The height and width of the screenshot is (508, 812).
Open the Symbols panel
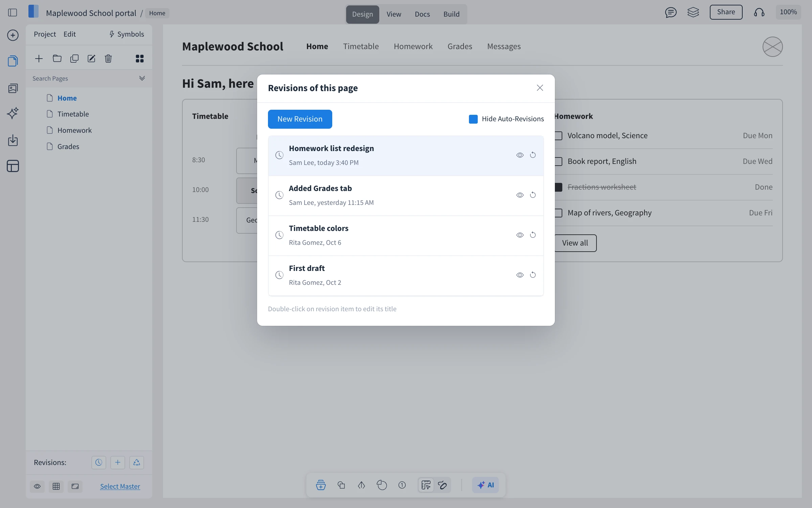coord(127,34)
